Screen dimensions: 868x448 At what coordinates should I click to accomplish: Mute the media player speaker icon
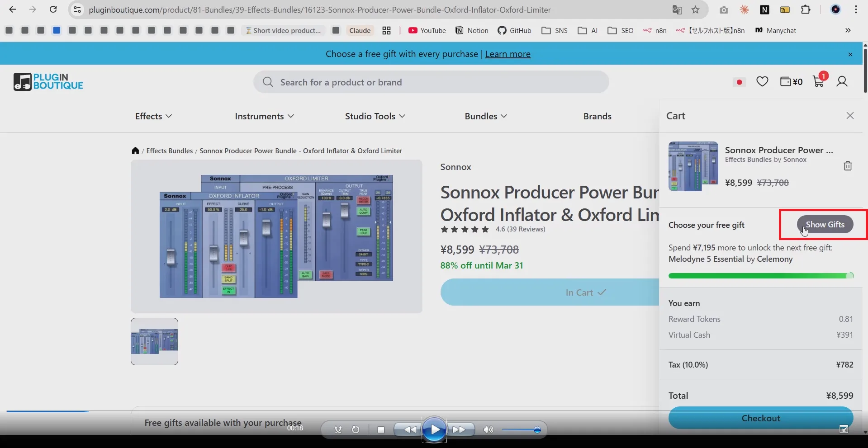click(x=488, y=429)
